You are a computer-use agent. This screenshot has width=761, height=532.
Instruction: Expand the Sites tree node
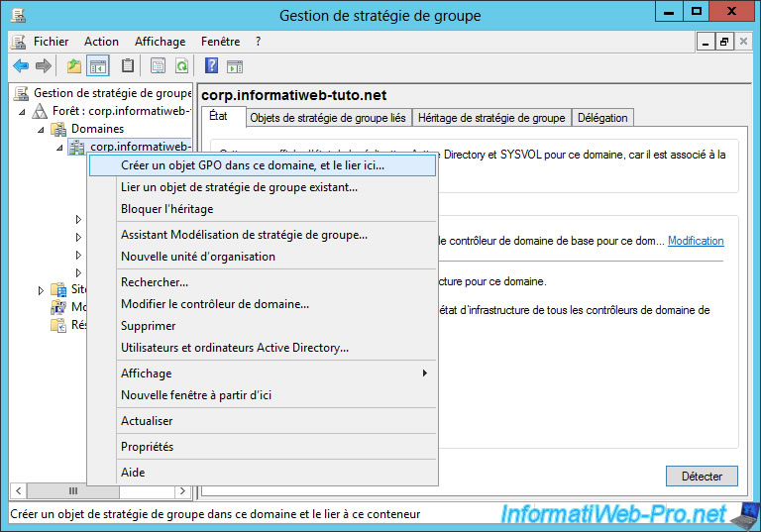41,290
